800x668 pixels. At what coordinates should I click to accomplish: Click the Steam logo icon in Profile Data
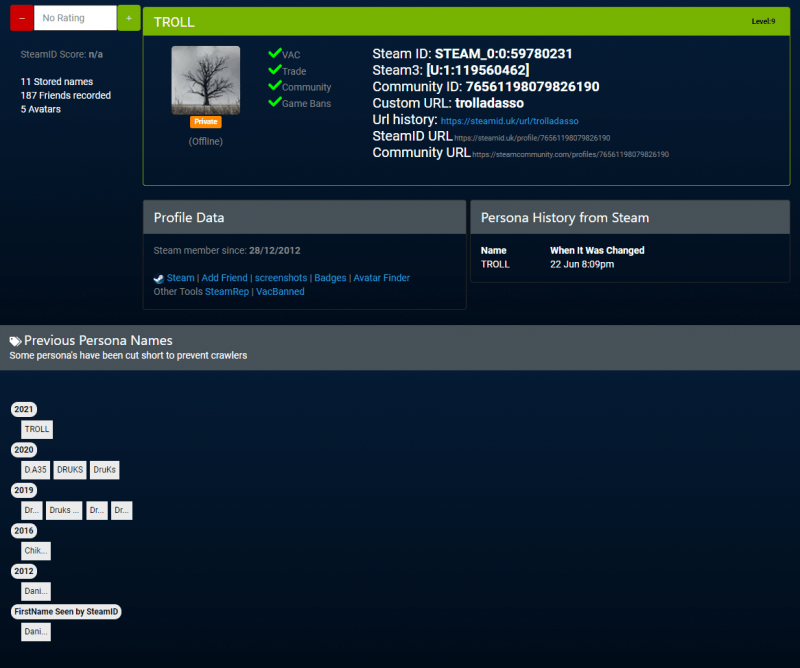tap(159, 279)
